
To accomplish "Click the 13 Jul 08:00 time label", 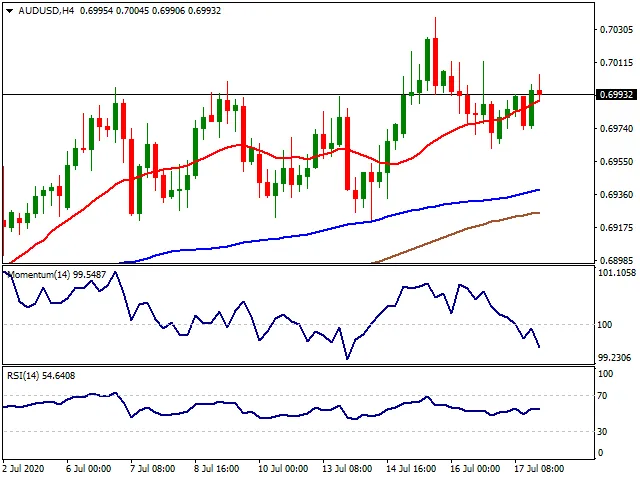I will [347, 468].
